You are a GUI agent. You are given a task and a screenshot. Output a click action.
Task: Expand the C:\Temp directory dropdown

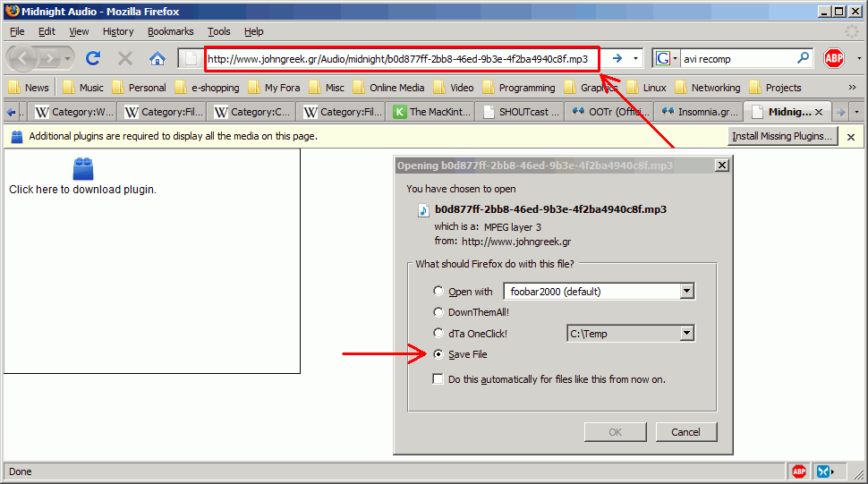pyautogui.click(x=686, y=333)
